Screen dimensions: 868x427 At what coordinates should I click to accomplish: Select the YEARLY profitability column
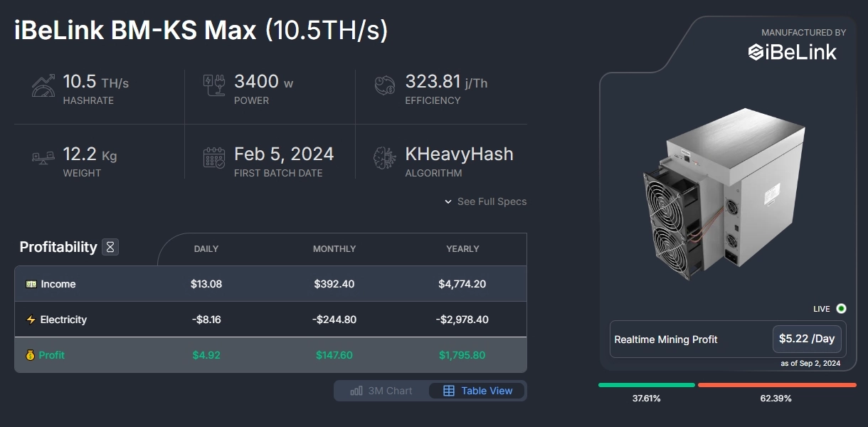[462, 249]
